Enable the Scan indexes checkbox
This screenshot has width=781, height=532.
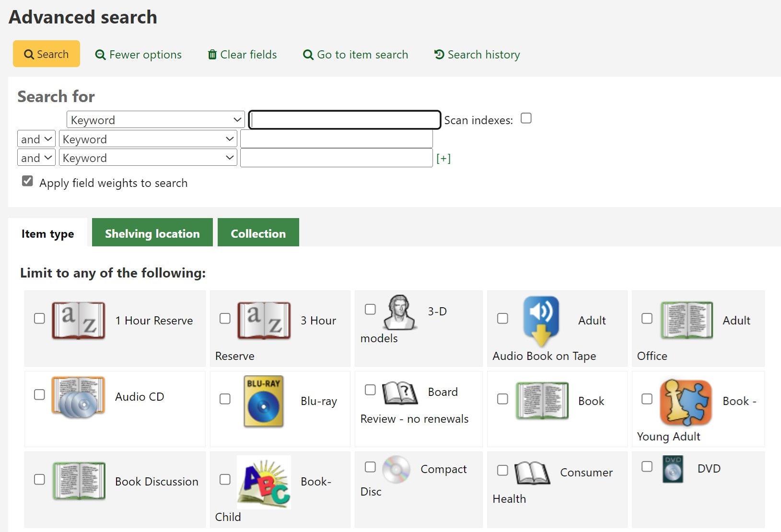[x=526, y=118]
